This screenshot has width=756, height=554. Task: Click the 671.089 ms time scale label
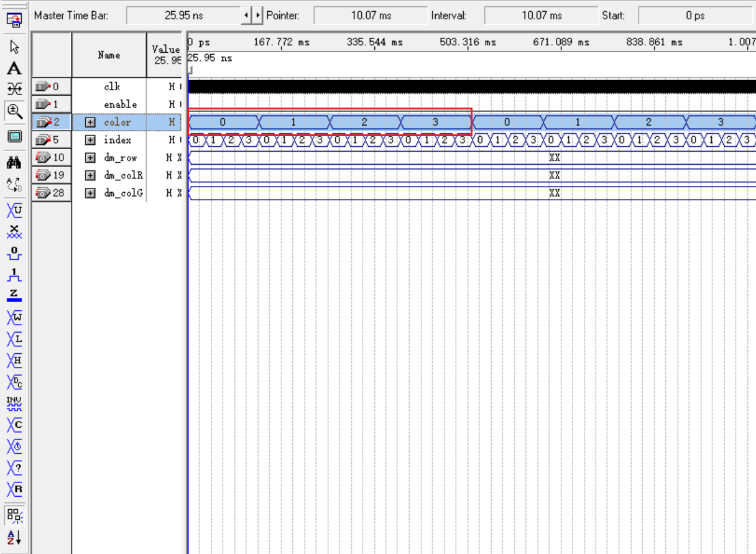pos(561,42)
